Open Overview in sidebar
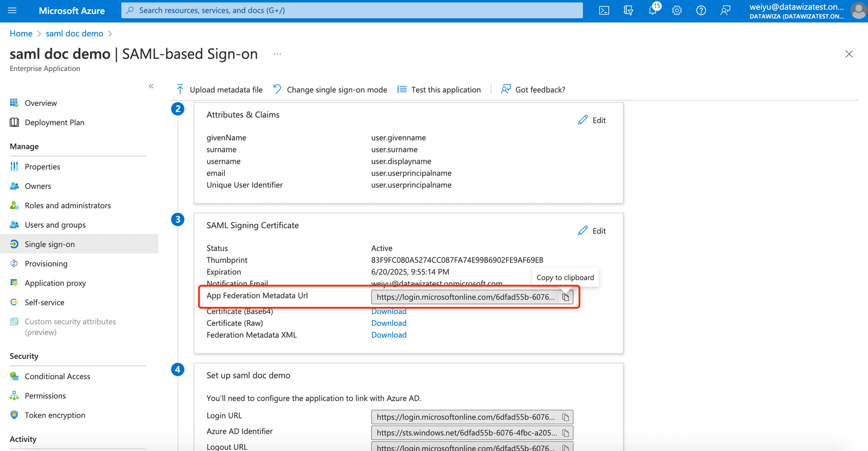 coord(41,103)
